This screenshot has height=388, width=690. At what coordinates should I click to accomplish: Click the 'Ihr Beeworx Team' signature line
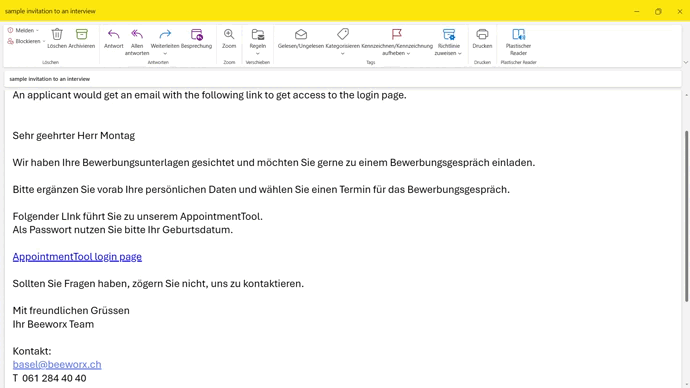coord(53,324)
